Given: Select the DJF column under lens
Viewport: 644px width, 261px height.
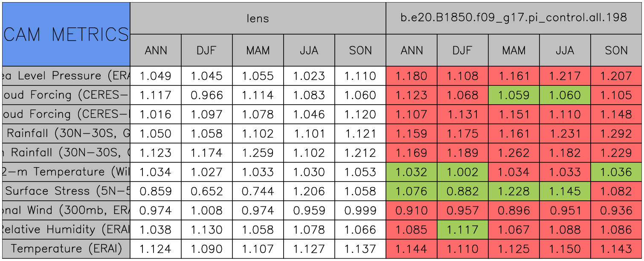Looking at the screenshot, I should click(x=206, y=50).
